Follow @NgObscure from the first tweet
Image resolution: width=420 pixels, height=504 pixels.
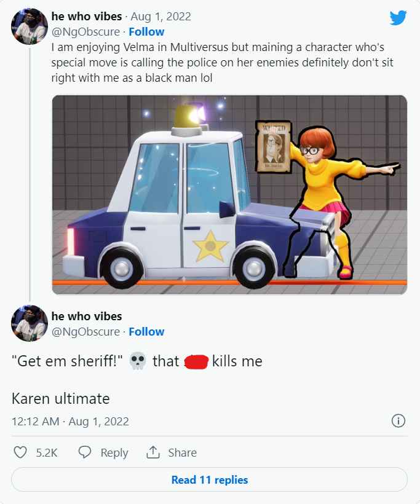(x=146, y=32)
